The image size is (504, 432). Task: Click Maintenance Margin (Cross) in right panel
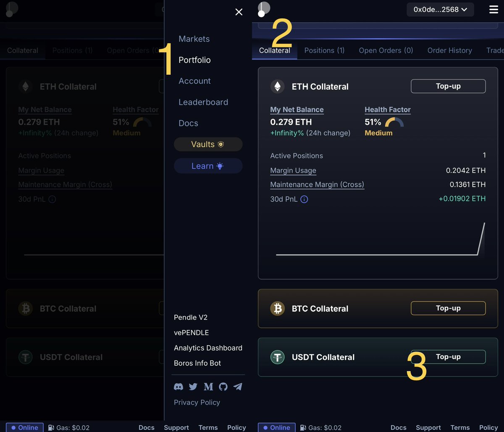(317, 184)
